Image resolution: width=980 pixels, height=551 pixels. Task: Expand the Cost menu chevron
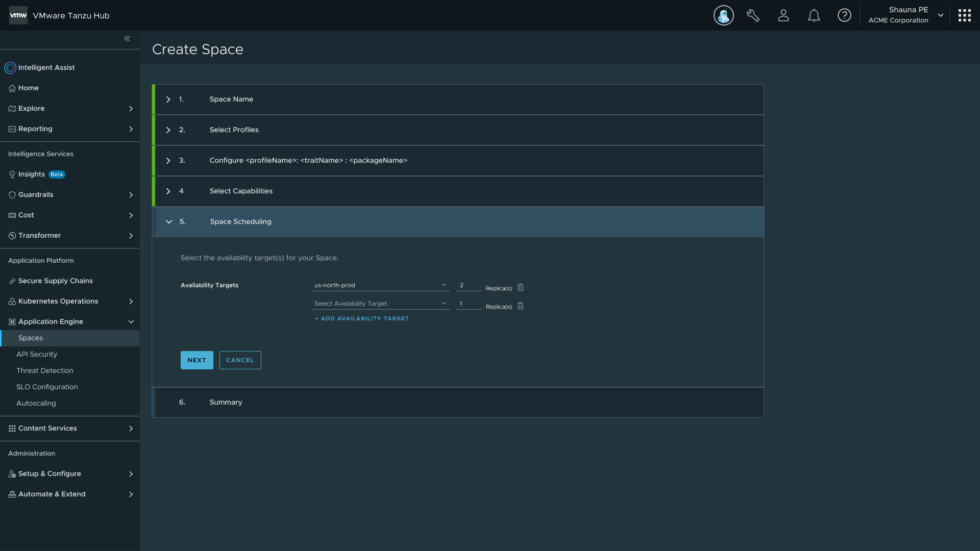[131, 215]
